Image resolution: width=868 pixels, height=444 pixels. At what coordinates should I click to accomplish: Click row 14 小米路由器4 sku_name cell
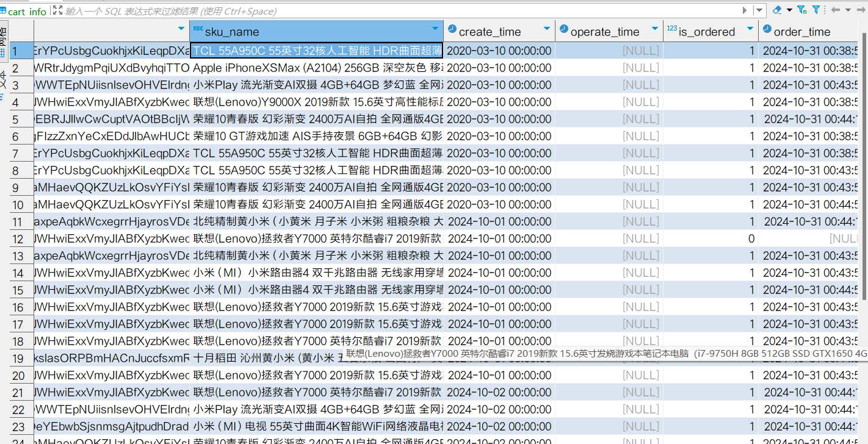tap(317, 273)
